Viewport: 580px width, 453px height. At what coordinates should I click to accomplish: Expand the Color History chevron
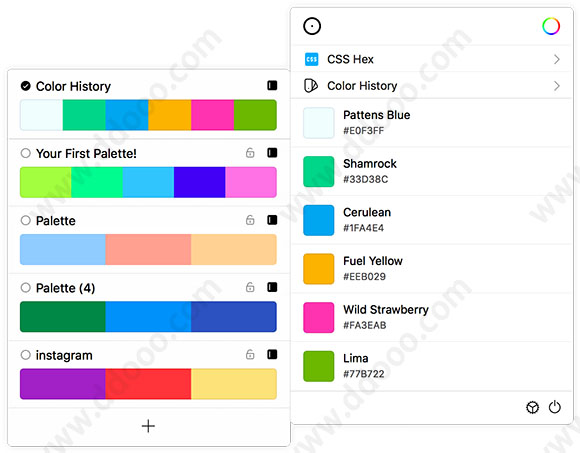coord(557,86)
